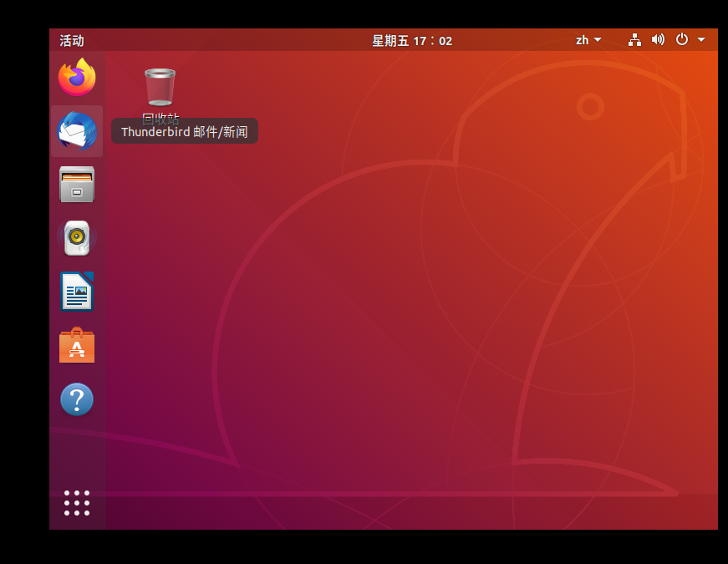Click the network status icon
The height and width of the screenshot is (564, 728).
pyautogui.click(x=634, y=40)
